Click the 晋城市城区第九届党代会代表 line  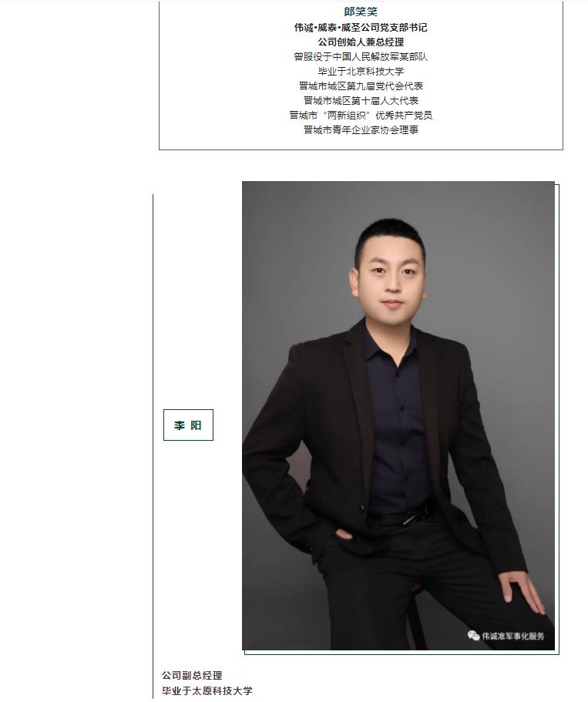pyautogui.click(x=361, y=86)
